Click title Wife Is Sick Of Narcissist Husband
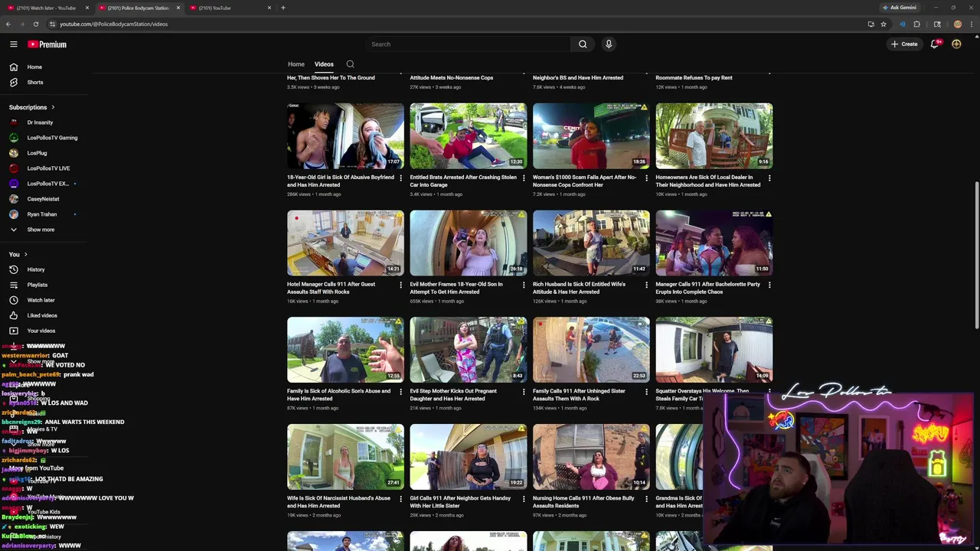The image size is (980, 551). click(338, 502)
